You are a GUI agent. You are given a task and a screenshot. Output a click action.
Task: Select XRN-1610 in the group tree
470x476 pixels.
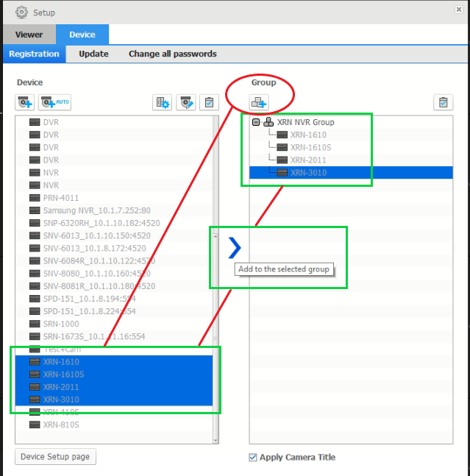(308, 135)
